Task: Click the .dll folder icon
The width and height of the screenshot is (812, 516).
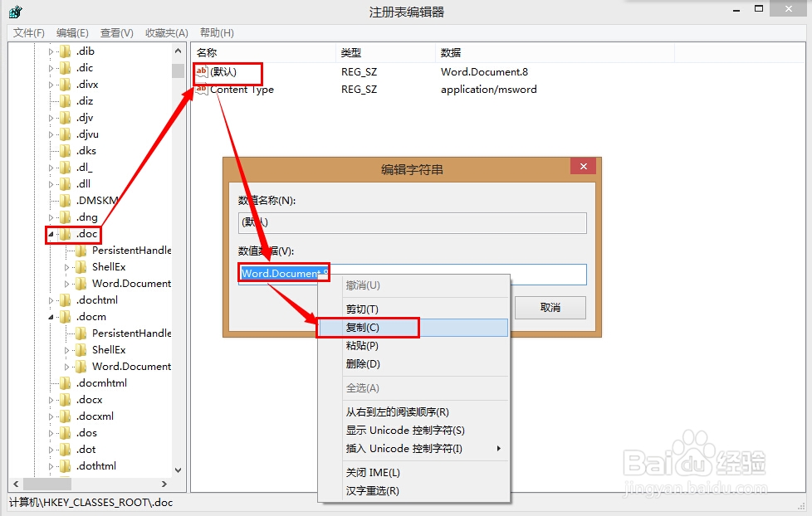Action: 66,183
